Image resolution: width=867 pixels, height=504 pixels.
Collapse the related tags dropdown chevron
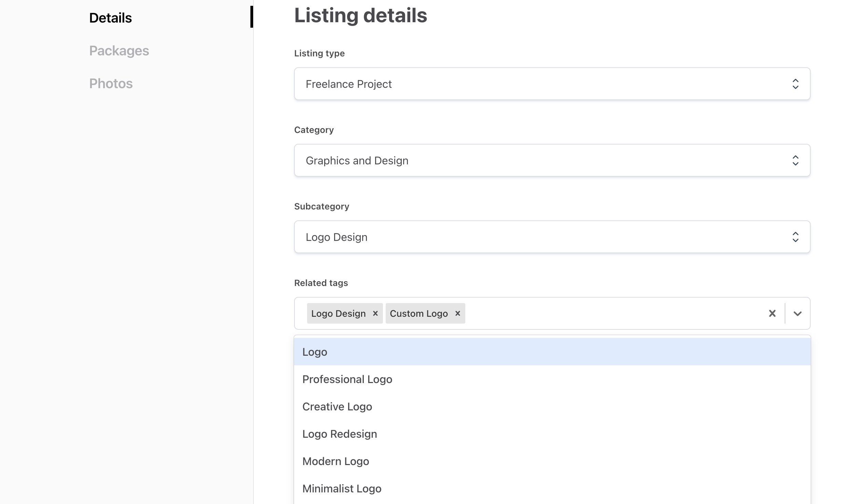[798, 313]
